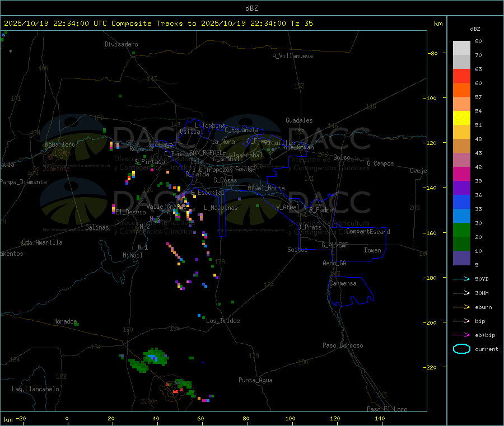Click the G_ALVEAR city label
Screen dimensions: 504x426
click(335, 245)
